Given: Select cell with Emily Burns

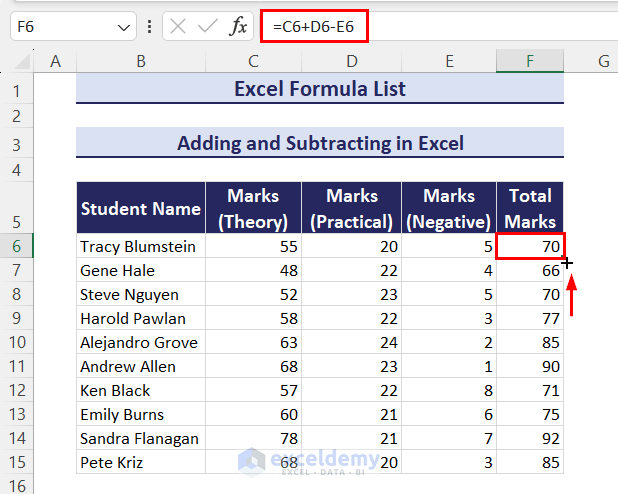Looking at the screenshot, I should click(141, 414).
